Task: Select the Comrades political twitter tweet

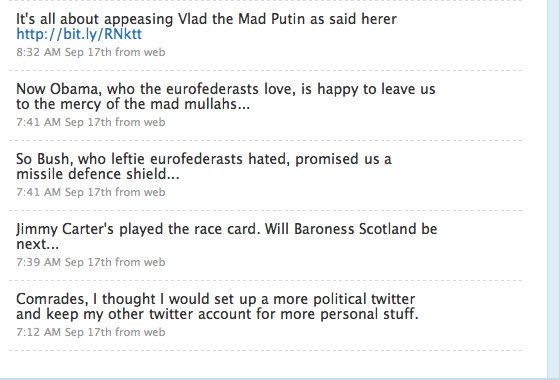Action: tap(217, 307)
